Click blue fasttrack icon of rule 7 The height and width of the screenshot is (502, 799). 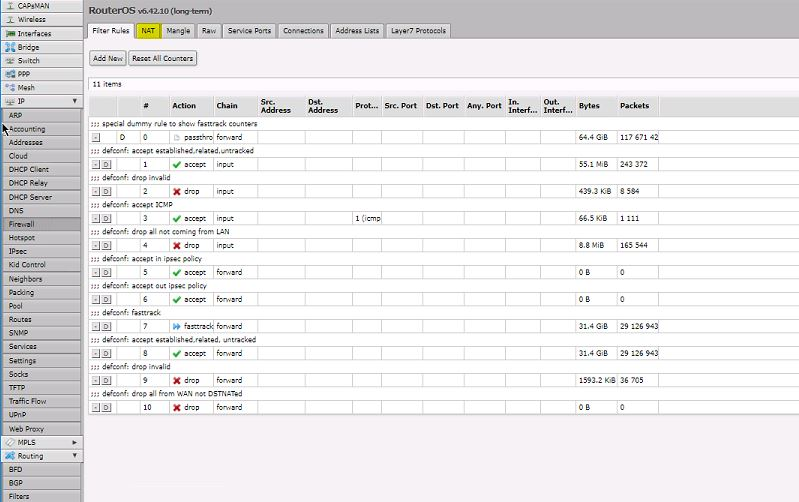177,327
